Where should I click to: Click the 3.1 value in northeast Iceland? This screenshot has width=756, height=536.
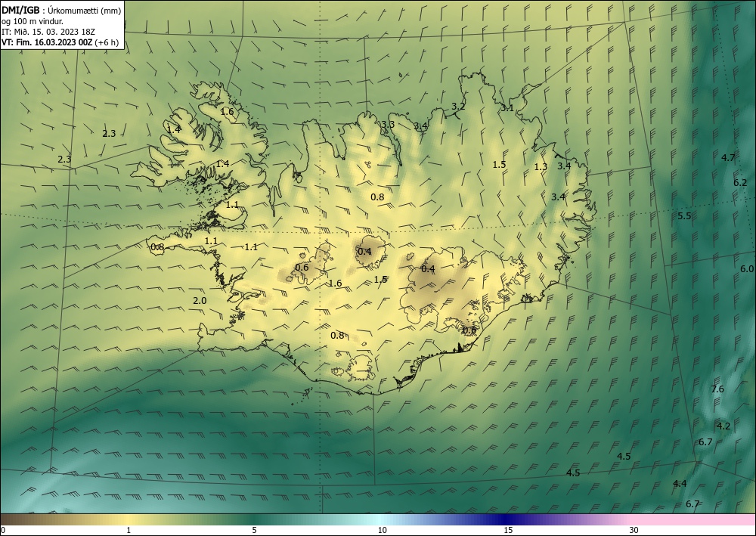507,108
